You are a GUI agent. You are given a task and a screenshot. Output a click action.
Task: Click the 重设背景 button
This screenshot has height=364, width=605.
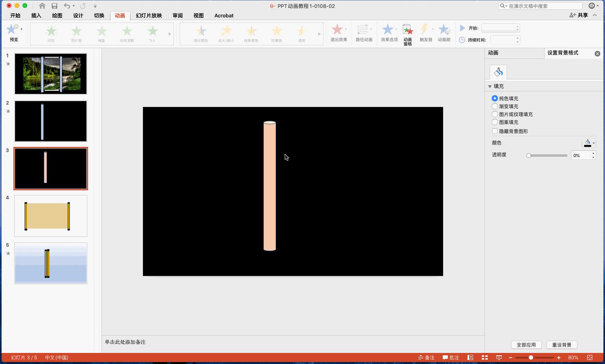coord(561,345)
